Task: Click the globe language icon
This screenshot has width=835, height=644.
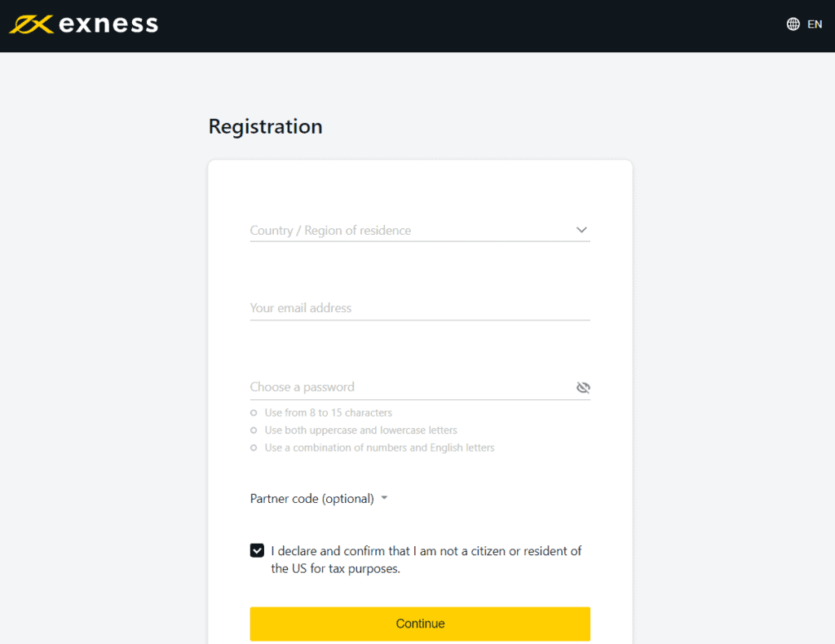Action: [793, 24]
